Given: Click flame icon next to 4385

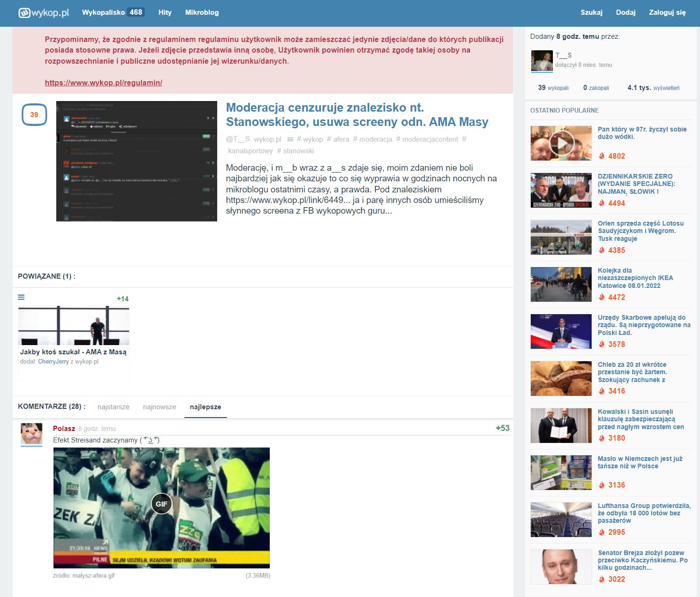Looking at the screenshot, I should click(601, 250).
